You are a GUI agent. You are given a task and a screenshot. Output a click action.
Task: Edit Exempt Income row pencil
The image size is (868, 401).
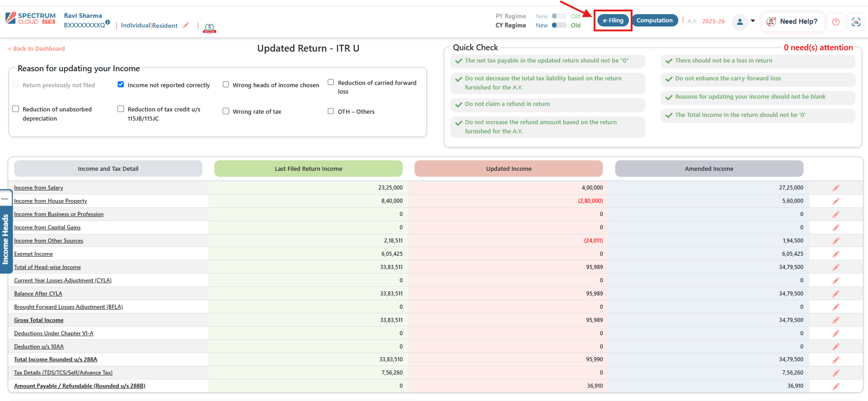pyautogui.click(x=836, y=254)
